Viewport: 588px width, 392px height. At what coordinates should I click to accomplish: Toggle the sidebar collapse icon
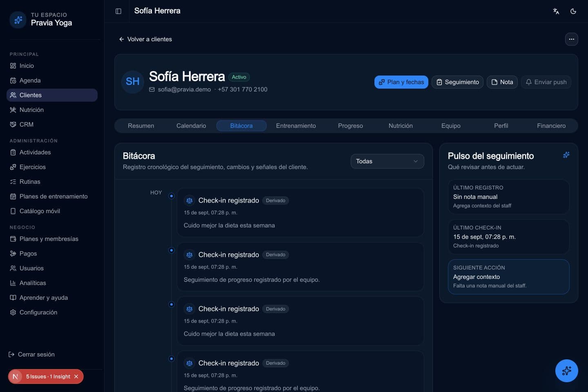point(118,11)
